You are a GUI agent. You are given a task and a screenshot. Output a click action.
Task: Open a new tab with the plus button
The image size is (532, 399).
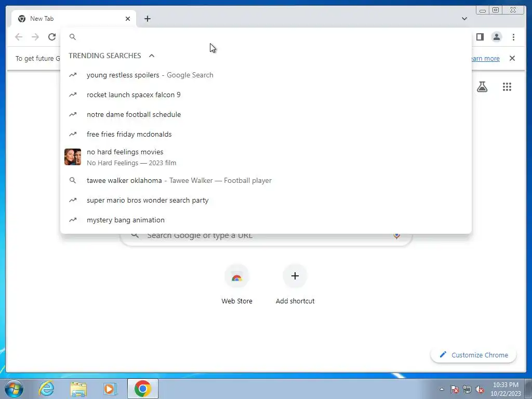[x=147, y=19]
